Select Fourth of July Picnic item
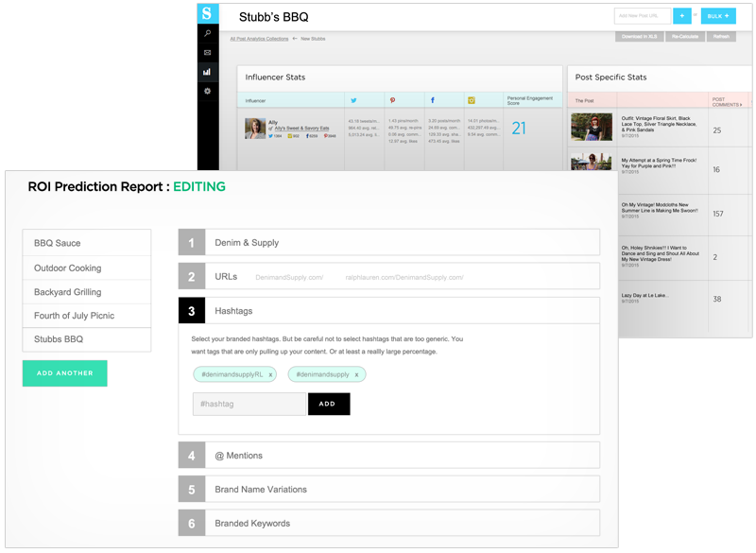This screenshot has height=553, width=756. [x=87, y=316]
